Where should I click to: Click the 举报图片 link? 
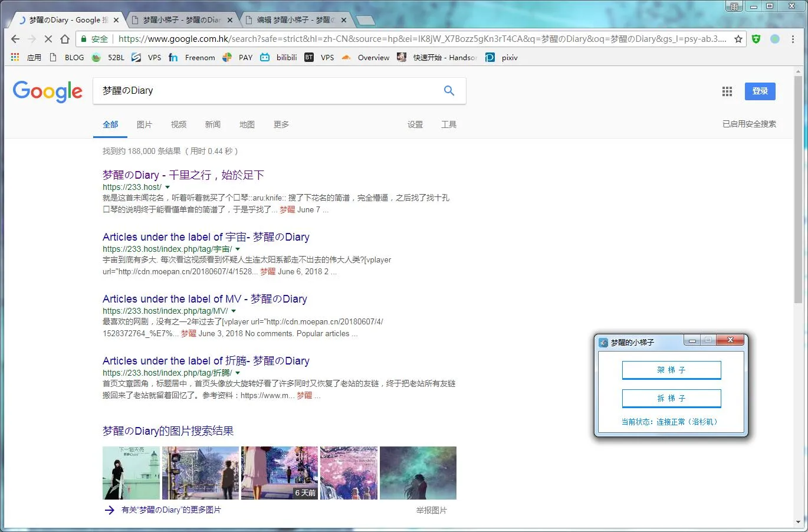click(432, 510)
